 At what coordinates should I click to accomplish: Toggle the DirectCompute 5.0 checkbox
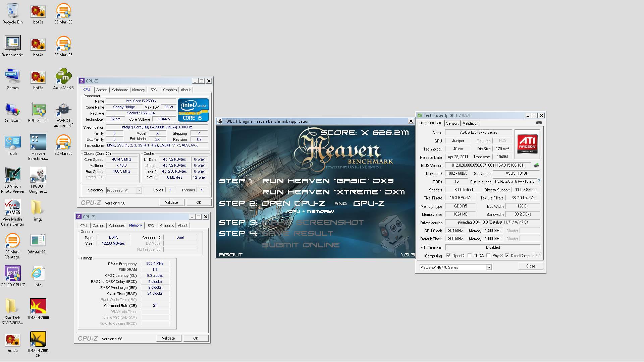pos(507,256)
